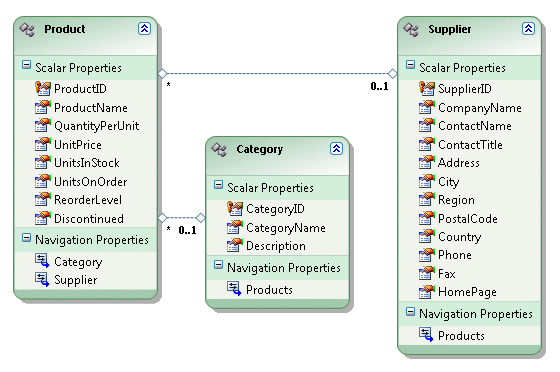
Task: Collapse the Category entity with chevron button
Action: [336, 149]
